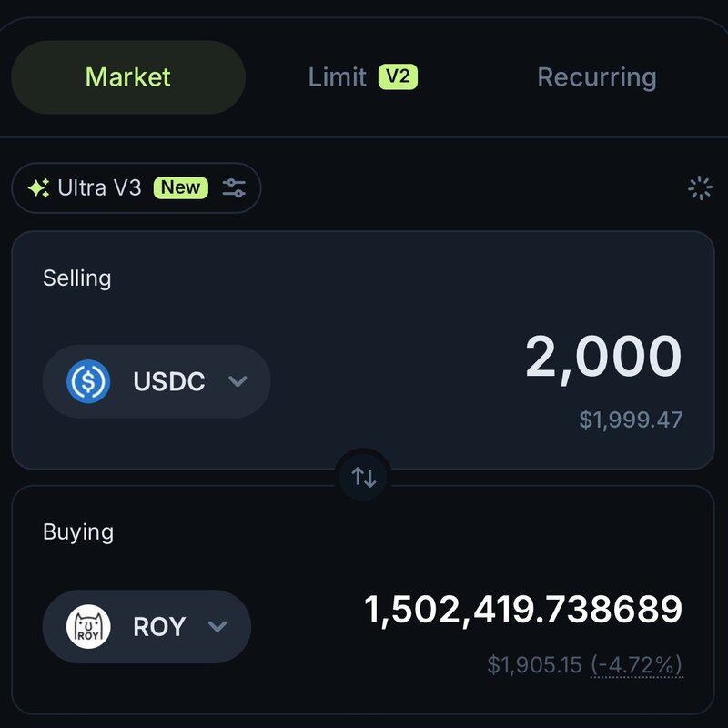The width and height of the screenshot is (728, 728).
Task: Click the 1,502,419.738689 buying amount
Action: pyautogui.click(x=523, y=610)
